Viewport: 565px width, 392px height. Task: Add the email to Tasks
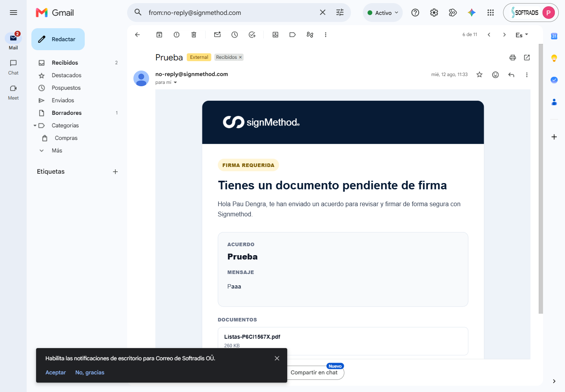pyautogui.click(x=252, y=34)
